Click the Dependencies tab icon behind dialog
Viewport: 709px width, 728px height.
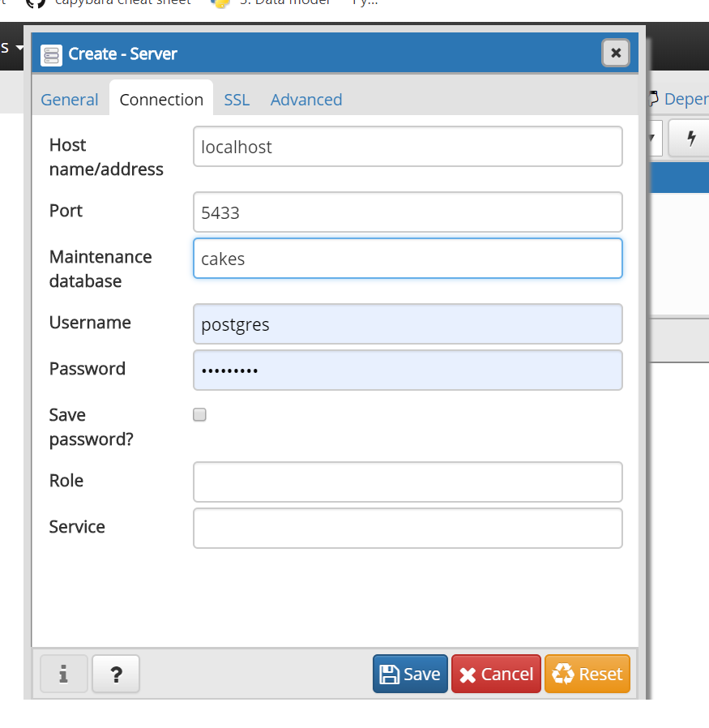tap(654, 99)
